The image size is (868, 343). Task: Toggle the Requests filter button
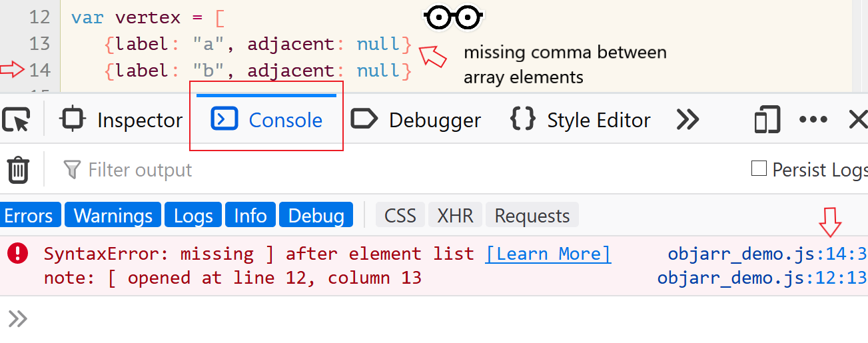[532, 216]
